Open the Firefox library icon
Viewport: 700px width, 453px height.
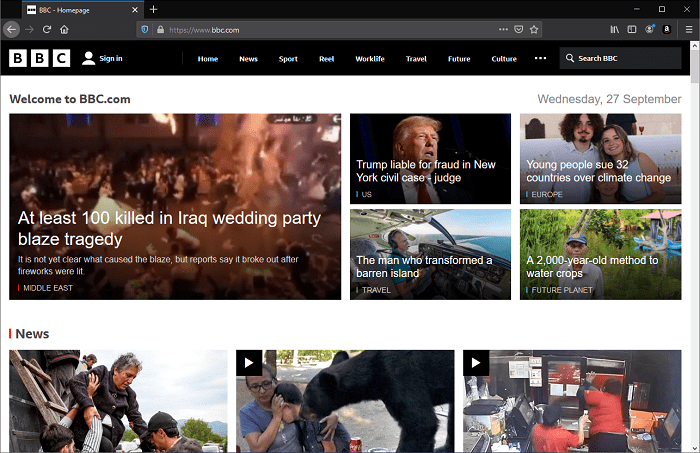614,30
